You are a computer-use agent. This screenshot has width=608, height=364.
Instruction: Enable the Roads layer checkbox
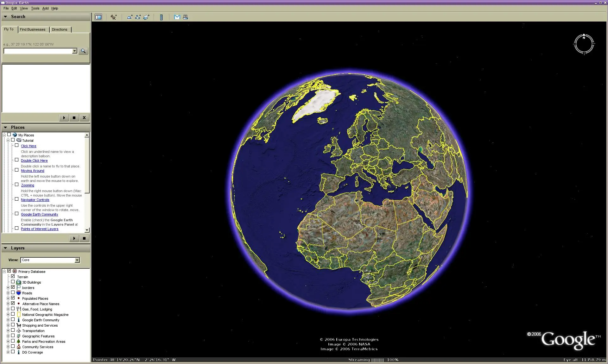(13, 293)
